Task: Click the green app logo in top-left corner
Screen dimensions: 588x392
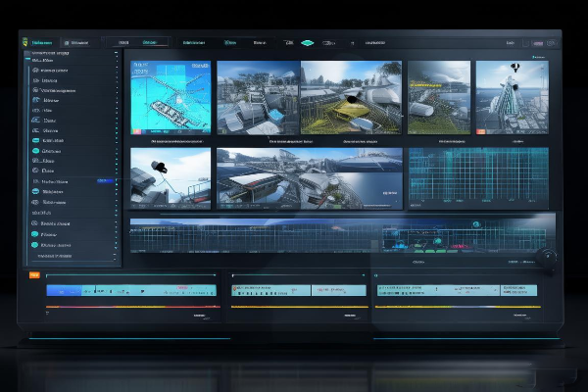Action: pos(24,43)
